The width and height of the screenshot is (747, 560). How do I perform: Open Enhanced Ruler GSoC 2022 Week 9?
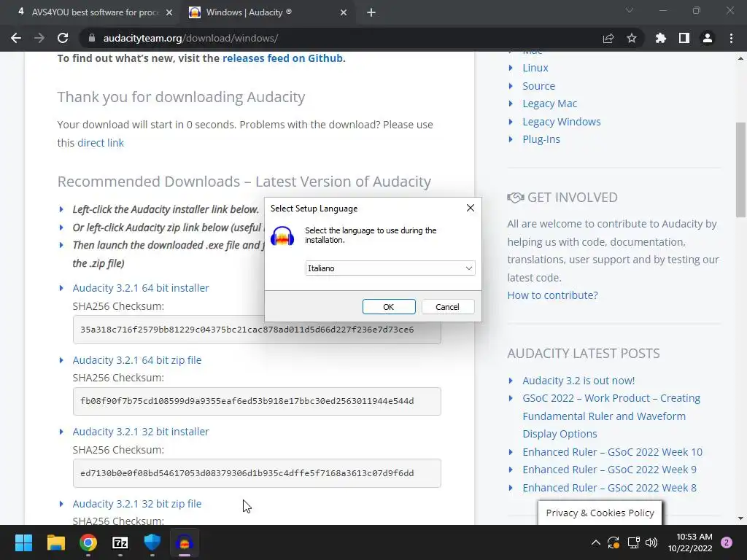coord(609,470)
